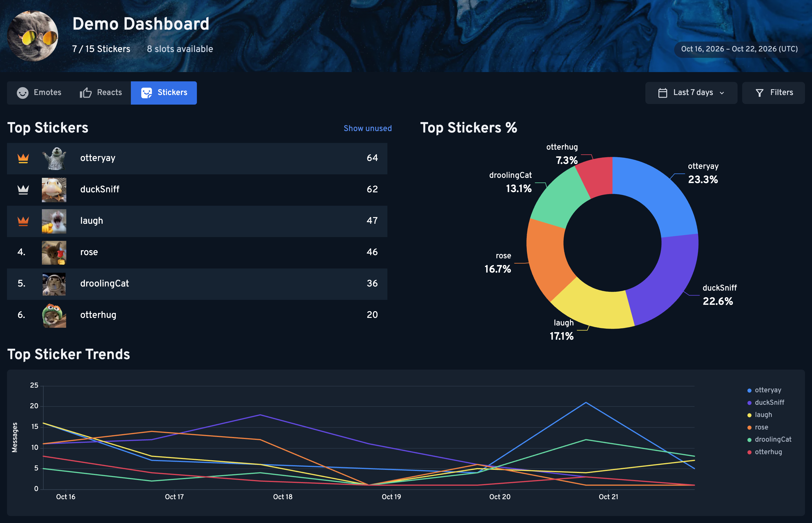Toggle droolingCat series in trends legend
Viewport: 812px width, 523px height.
[769, 439]
